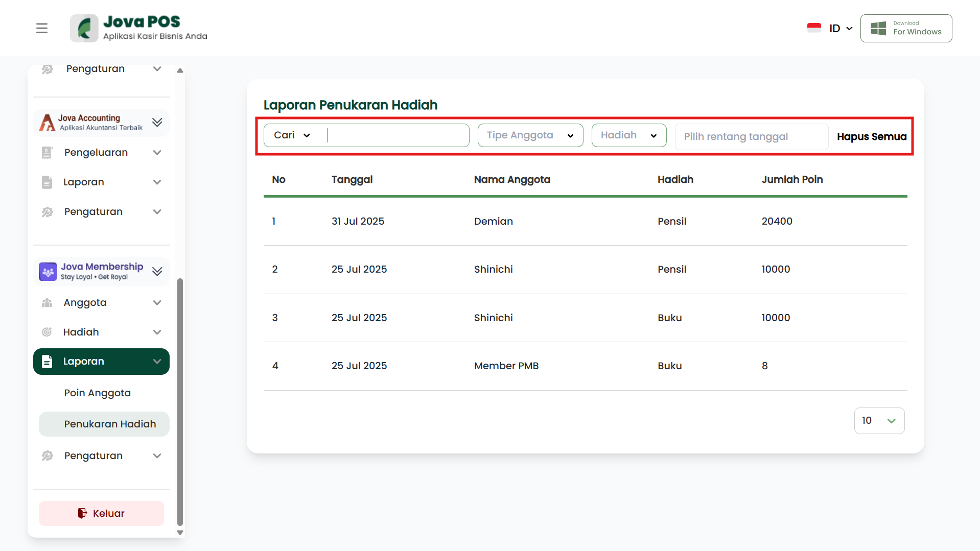Open the Hadiah filter dropdown
This screenshot has width=980, height=551.
(x=628, y=135)
